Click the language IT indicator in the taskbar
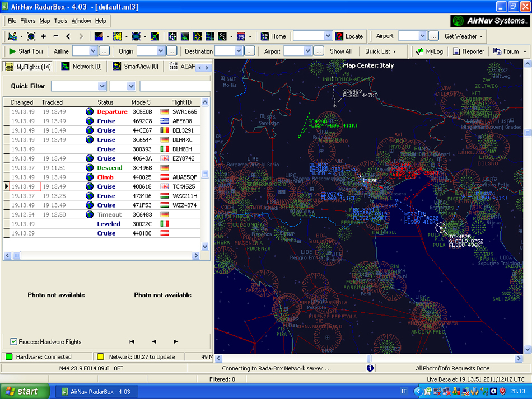The image size is (532, 399). coord(404,391)
